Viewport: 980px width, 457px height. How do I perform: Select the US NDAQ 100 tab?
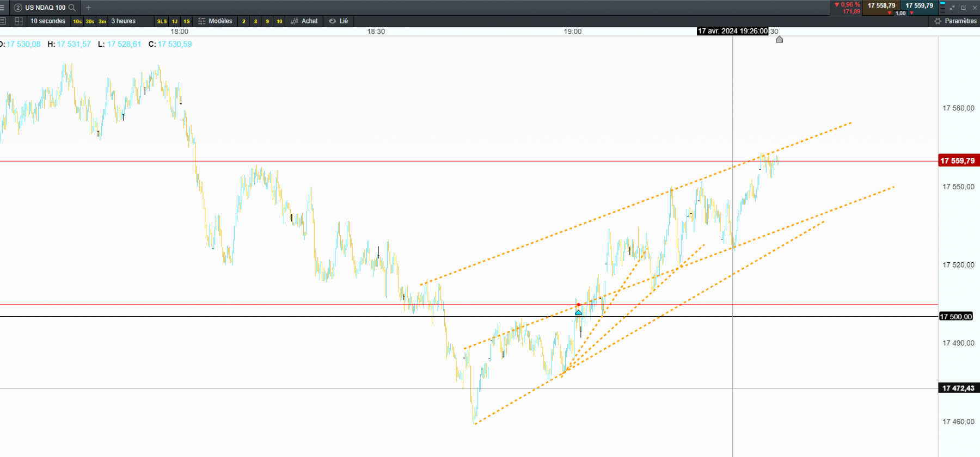(x=45, y=8)
